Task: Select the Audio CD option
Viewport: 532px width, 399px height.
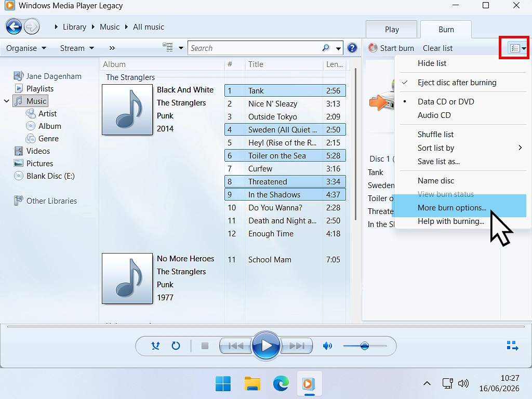Action: 434,115
